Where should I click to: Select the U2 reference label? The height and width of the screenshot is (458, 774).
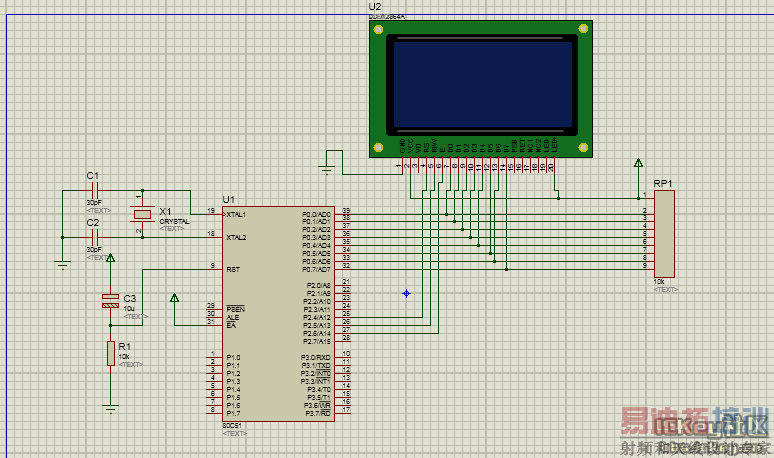377,6
